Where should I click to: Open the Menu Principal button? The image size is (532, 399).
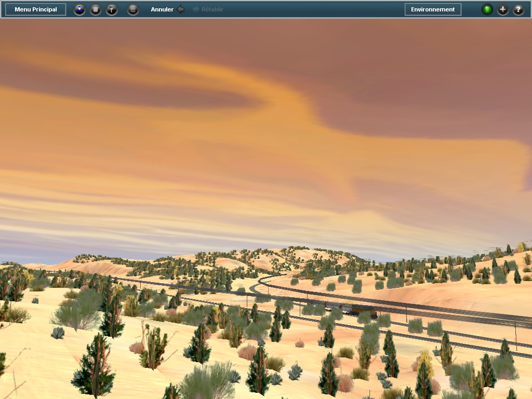click(x=36, y=9)
